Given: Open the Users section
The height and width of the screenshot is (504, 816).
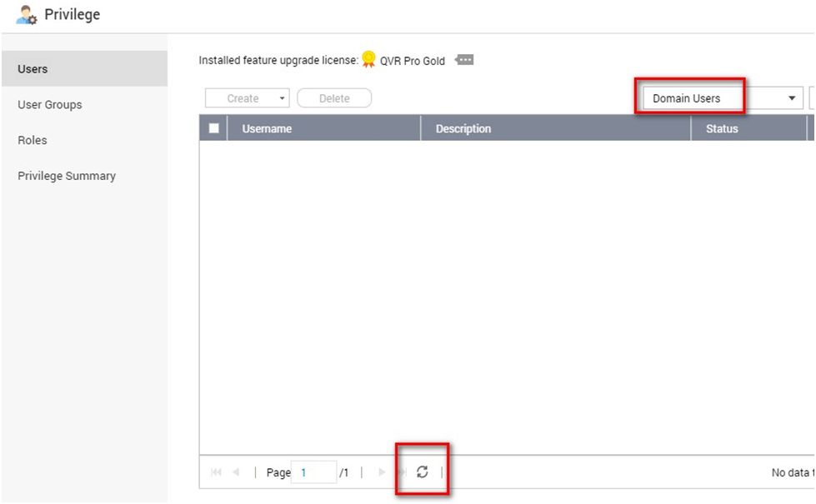Looking at the screenshot, I should point(85,68).
